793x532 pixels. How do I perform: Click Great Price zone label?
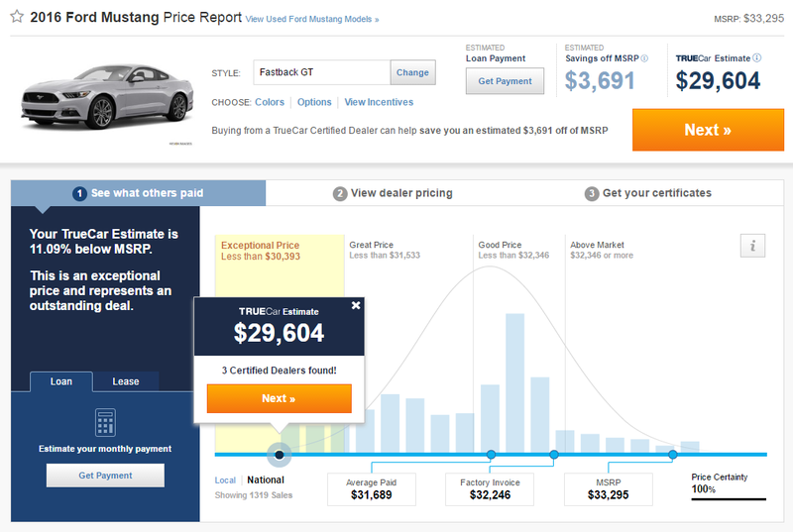coord(385,250)
